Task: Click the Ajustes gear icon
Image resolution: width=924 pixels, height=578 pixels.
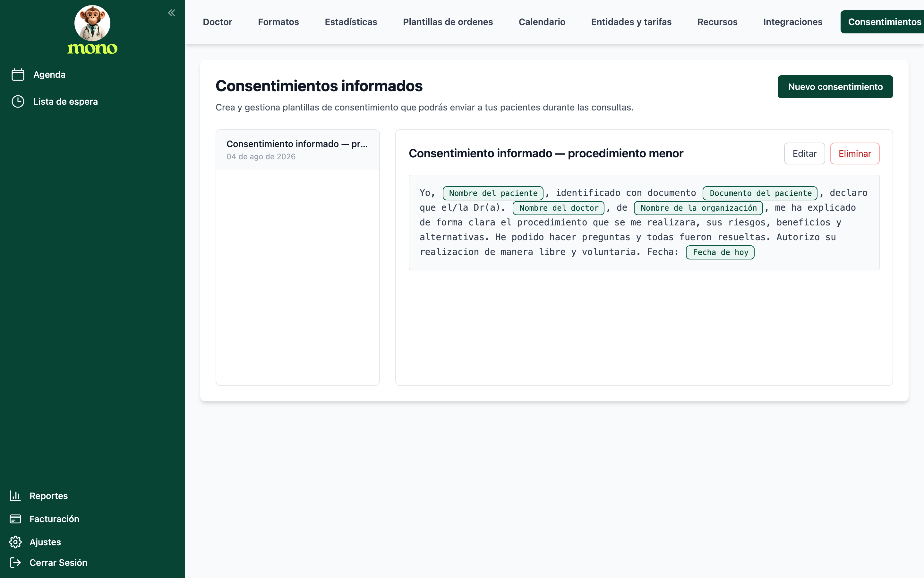Action: [15, 542]
